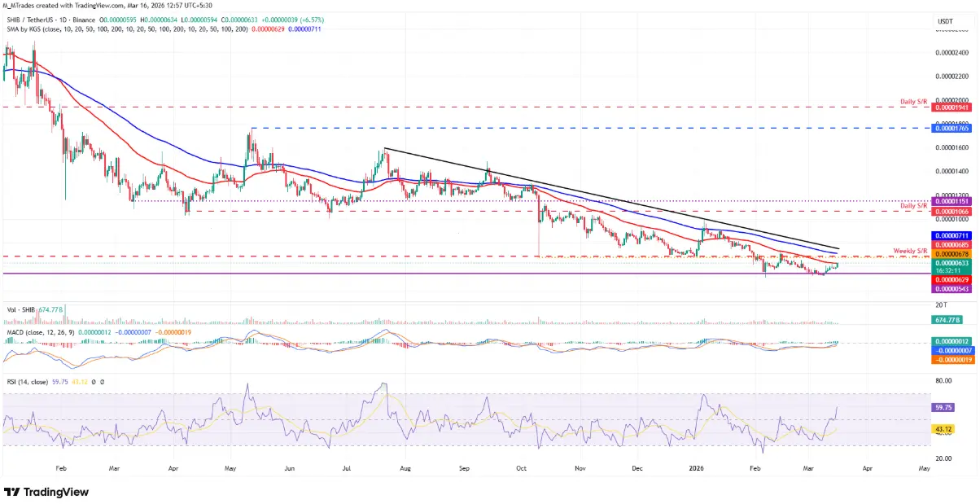Click the Nov label on time axis
Image resolution: width=980 pixels, height=504 pixels.
(x=580, y=470)
